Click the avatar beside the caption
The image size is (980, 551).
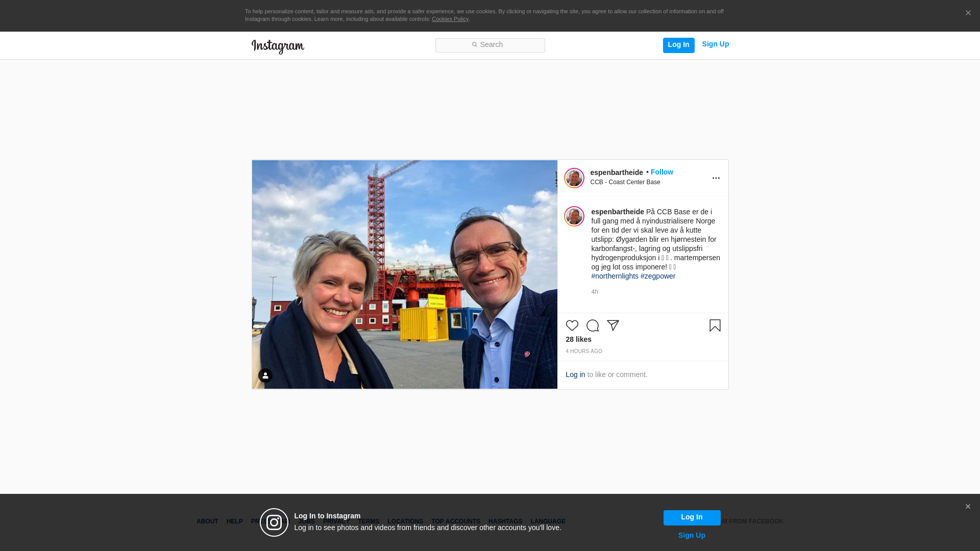(x=574, y=216)
